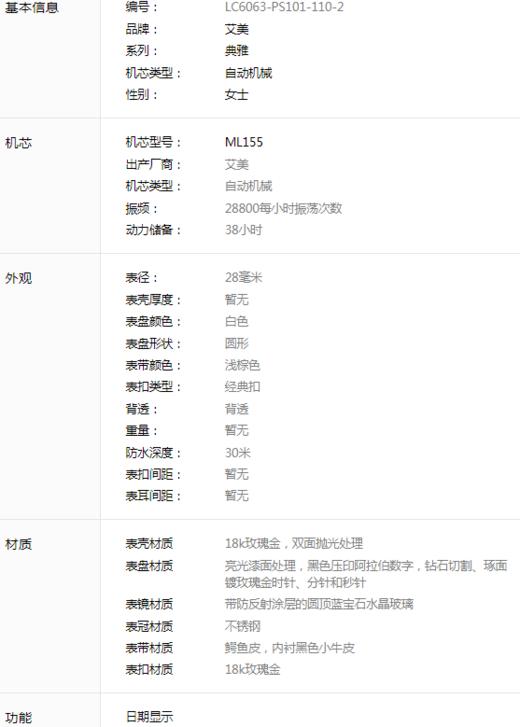Click 自动机械 in the movement section
Screen dimensions: 520x727
[x=248, y=186]
